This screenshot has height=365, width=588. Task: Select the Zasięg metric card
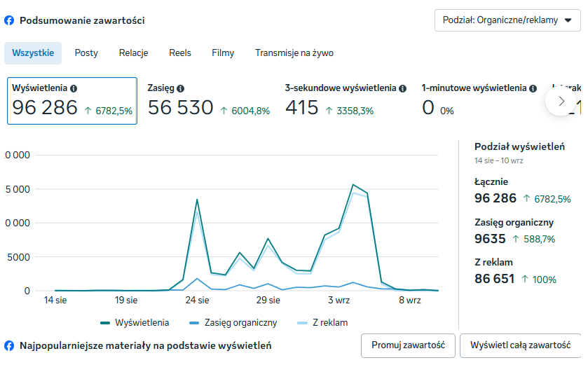coord(208,101)
